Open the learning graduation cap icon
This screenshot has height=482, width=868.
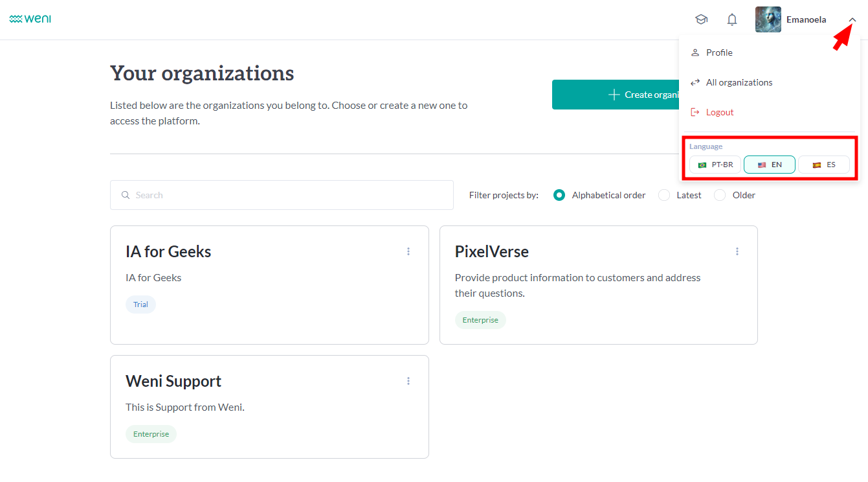(701, 19)
